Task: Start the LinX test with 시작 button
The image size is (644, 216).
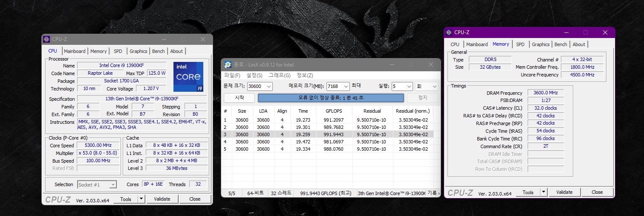Action: [240, 98]
